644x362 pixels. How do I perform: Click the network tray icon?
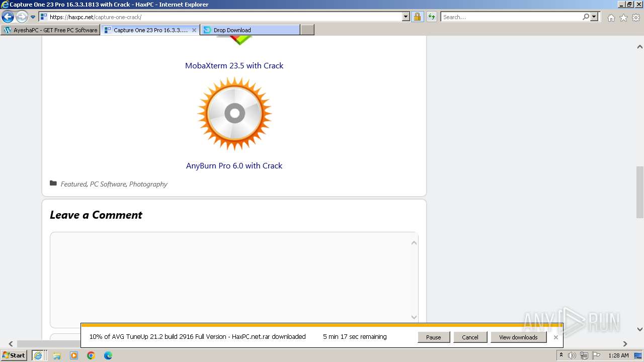pyautogui.click(x=584, y=355)
